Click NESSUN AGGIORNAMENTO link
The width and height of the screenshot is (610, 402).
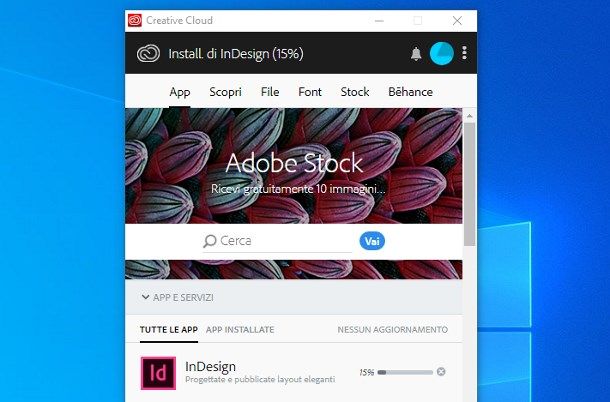[393, 330]
